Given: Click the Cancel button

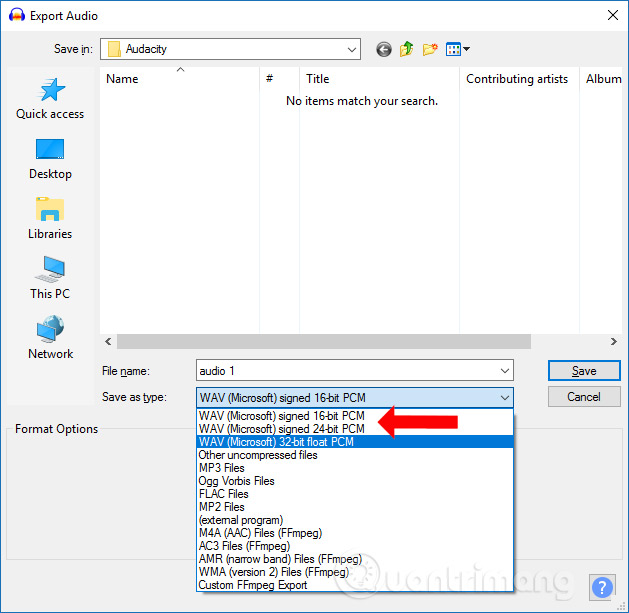Looking at the screenshot, I should pos(584,397).
